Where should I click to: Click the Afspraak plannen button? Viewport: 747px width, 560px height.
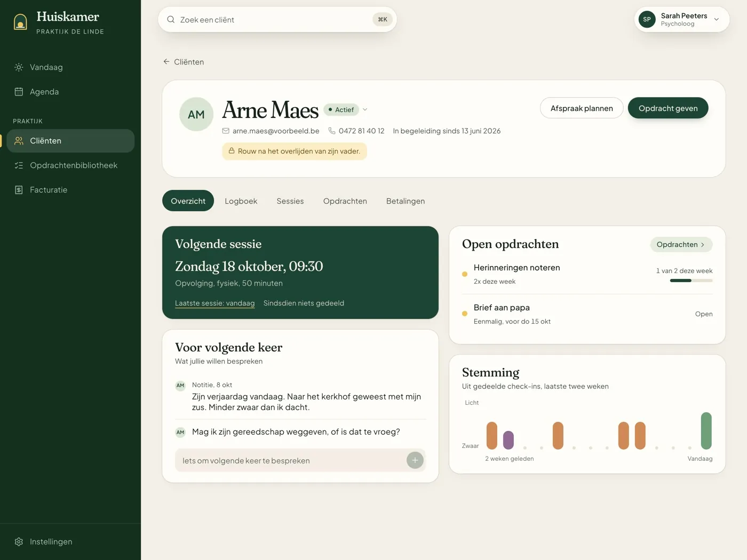coord(582,108)
